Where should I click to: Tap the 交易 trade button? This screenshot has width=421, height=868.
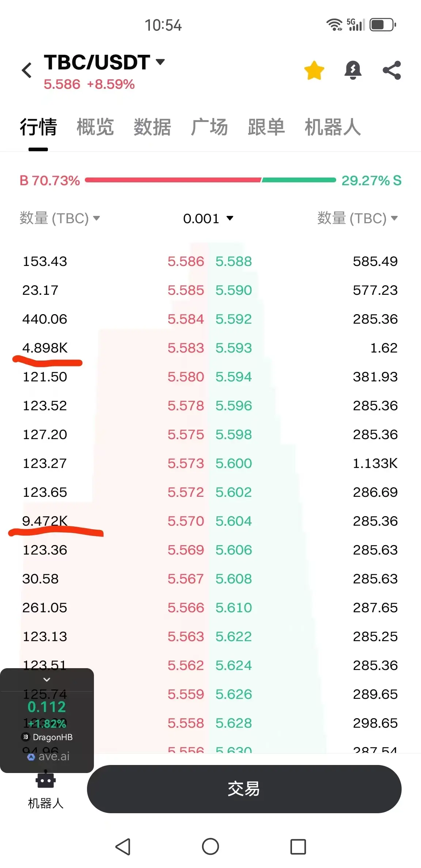pos(244,789)
